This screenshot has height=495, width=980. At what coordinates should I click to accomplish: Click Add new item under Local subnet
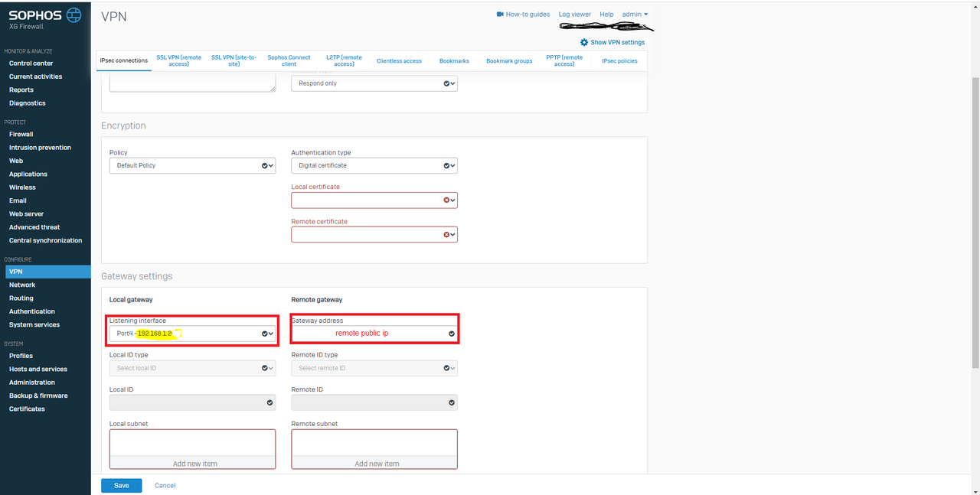192,463
